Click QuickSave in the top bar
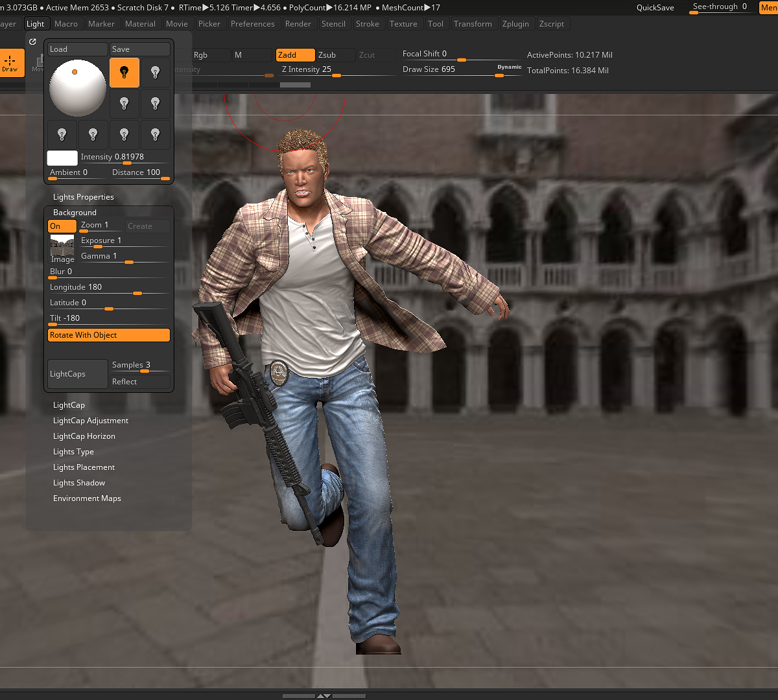Screen dimensions: 778x700 (x=655, y=8)
